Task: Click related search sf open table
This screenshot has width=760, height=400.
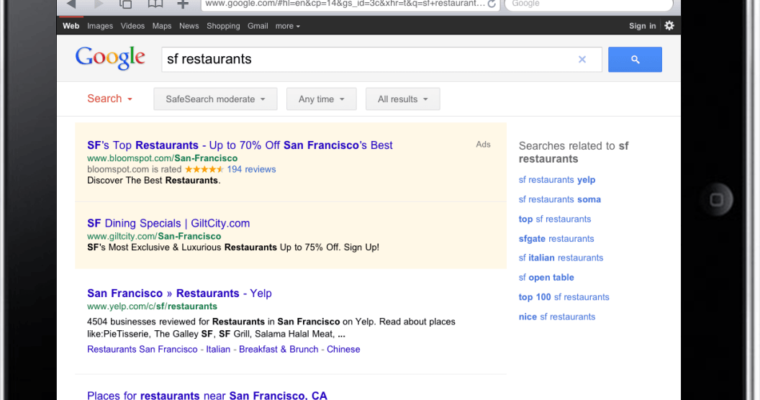Action: point(546,277)
